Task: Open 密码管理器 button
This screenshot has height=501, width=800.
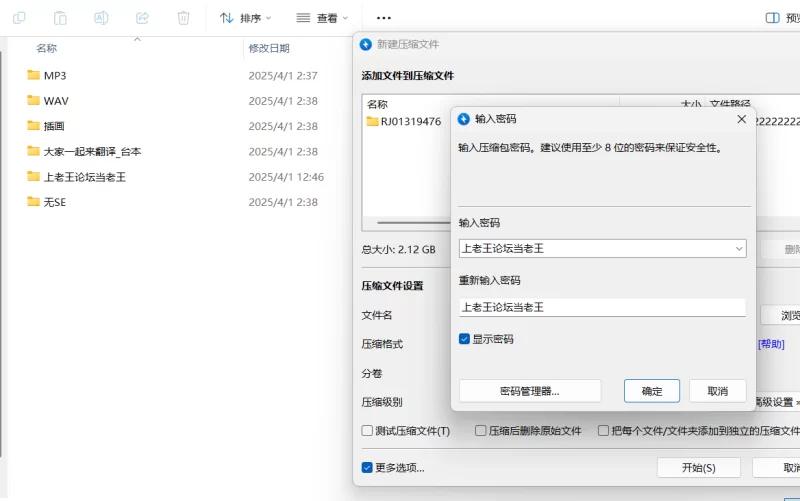Action: 530,391
